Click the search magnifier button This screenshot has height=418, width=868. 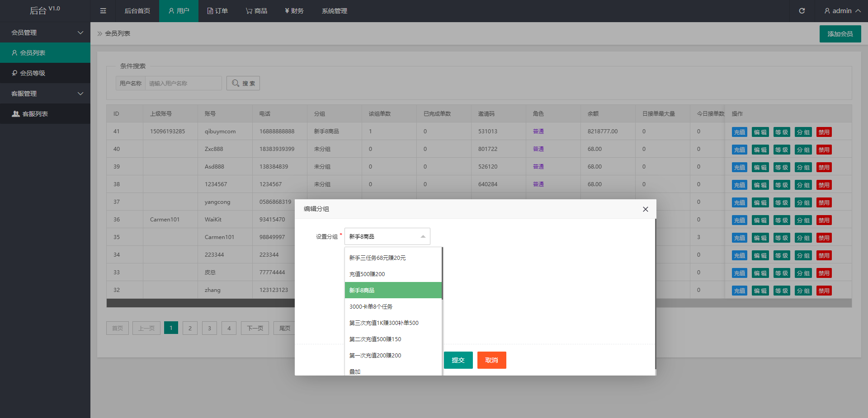coord(243,83)
